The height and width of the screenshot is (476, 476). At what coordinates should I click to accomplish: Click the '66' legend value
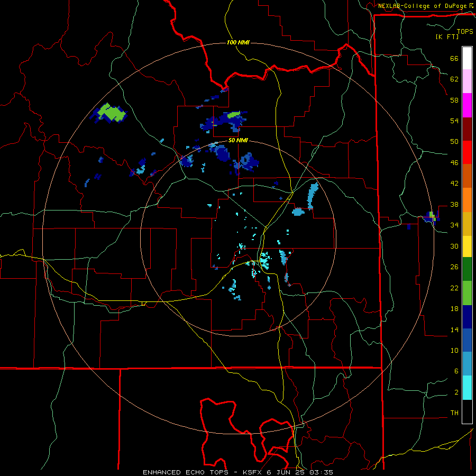click(x=454, y=59)
